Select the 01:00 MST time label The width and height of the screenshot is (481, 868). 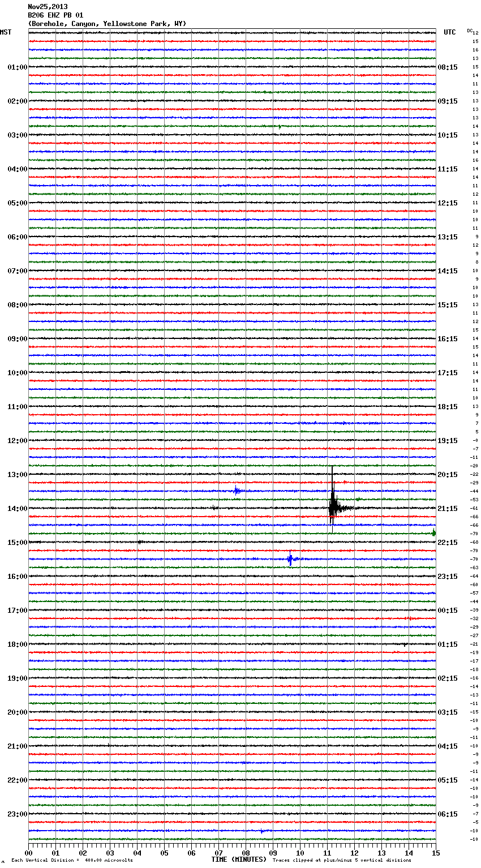[x=18, y=67]
